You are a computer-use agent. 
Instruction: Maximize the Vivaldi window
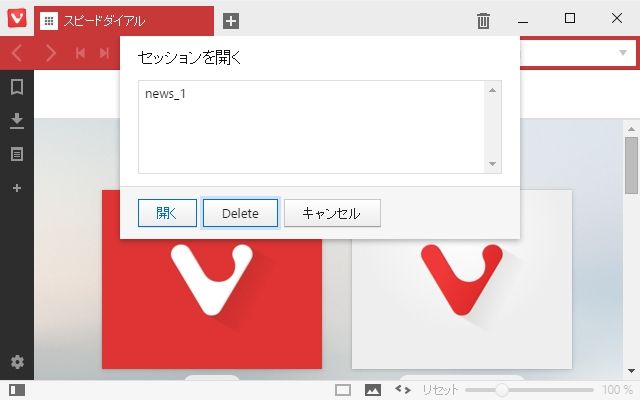570,18
